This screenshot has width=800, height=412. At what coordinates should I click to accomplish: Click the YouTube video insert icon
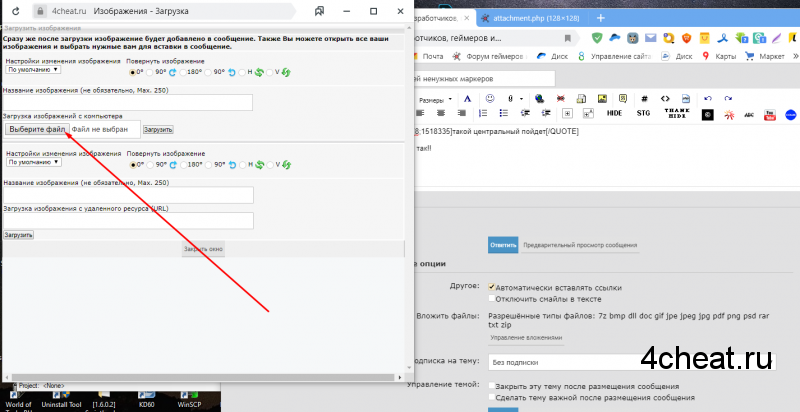(x=769, y=115)
